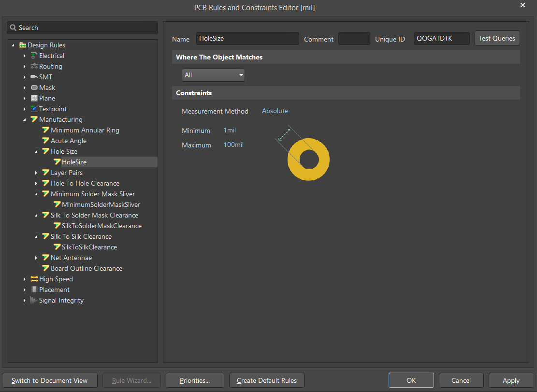Click the Plane category icon
This screenshot has height=392, width=537.
(34, 98)
